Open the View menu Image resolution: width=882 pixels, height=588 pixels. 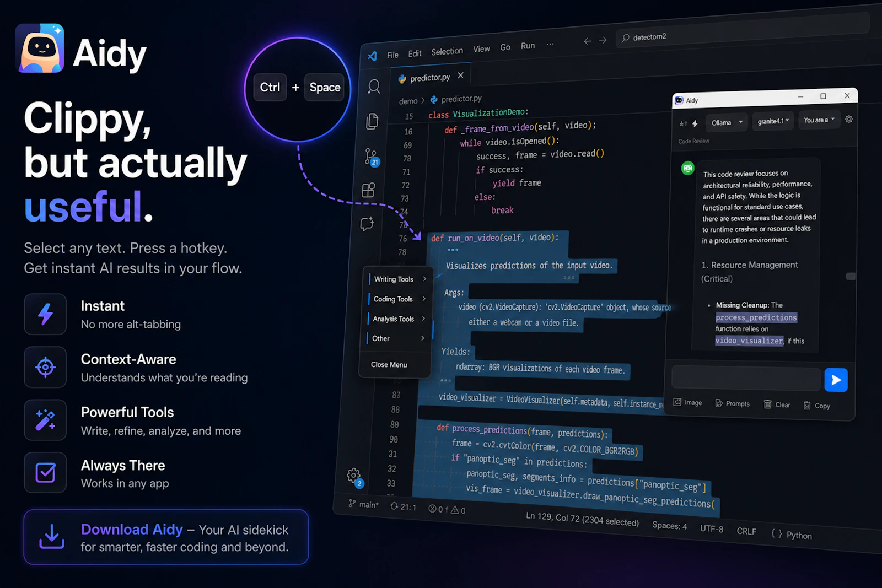(x=481, y=49)
